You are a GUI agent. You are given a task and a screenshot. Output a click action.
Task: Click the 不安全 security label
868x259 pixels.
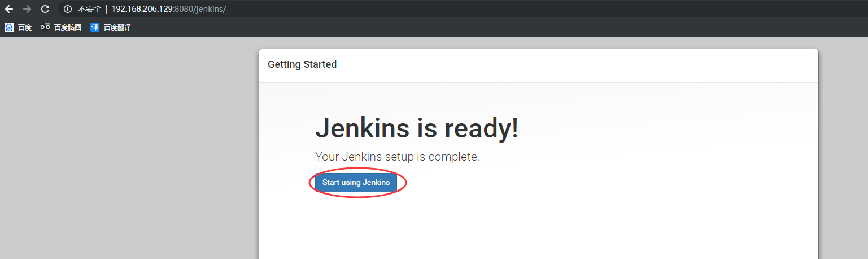[89, 9]
